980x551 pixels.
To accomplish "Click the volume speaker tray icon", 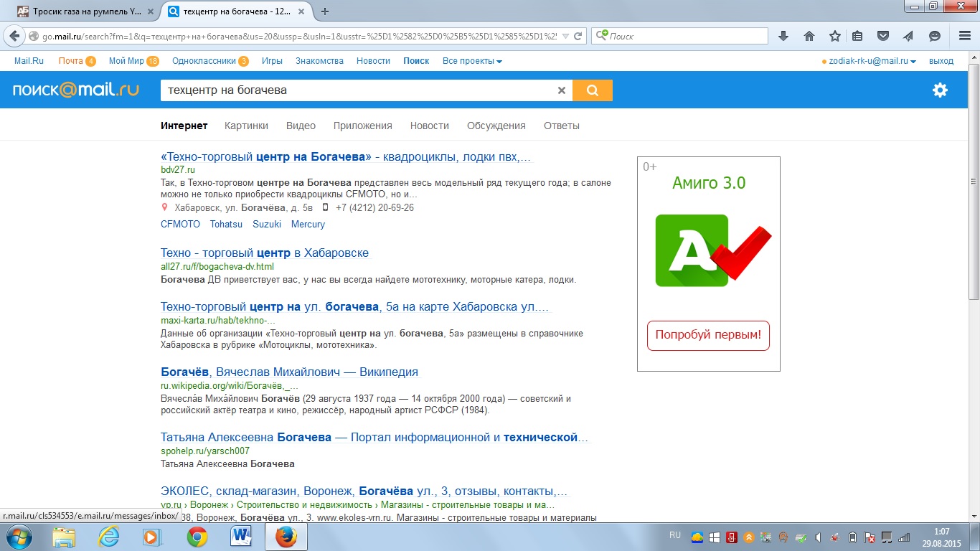I will coord(818,537).
